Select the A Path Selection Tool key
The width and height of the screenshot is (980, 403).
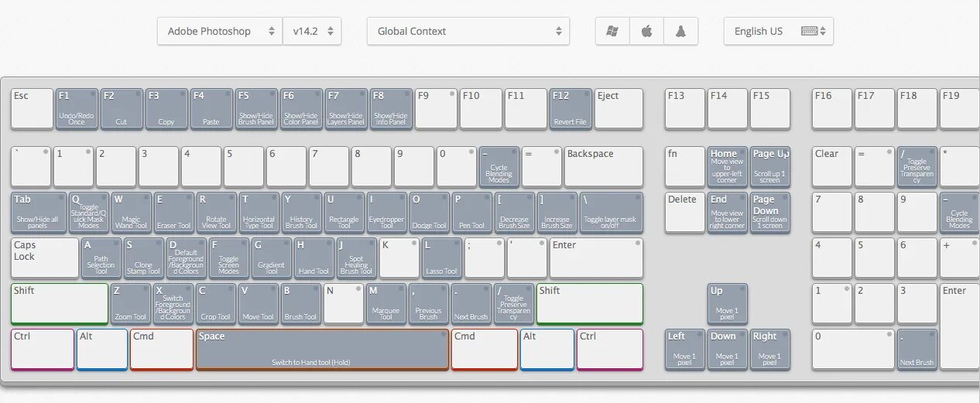click(101, 258)
